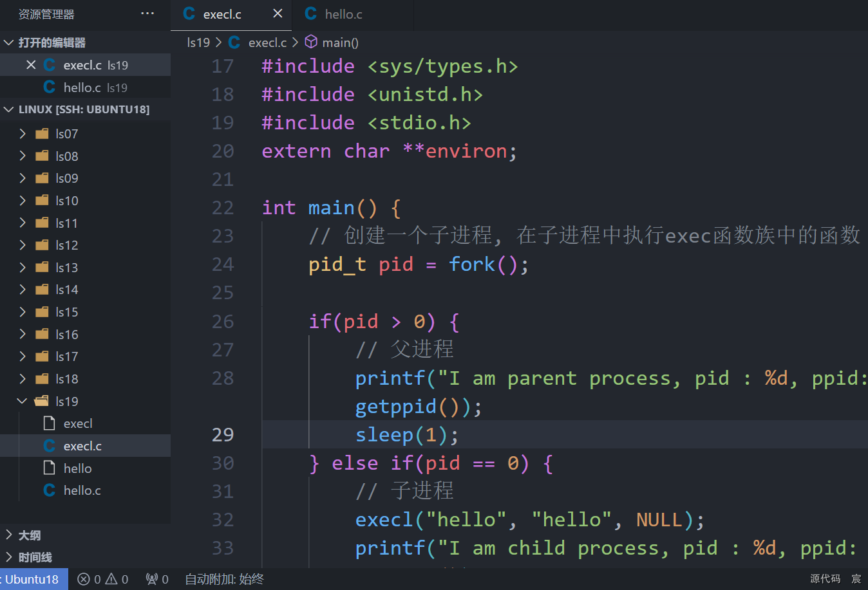Expand the ls07 folder
Viewport: 868px width, 590px height.
coord(23,134)
